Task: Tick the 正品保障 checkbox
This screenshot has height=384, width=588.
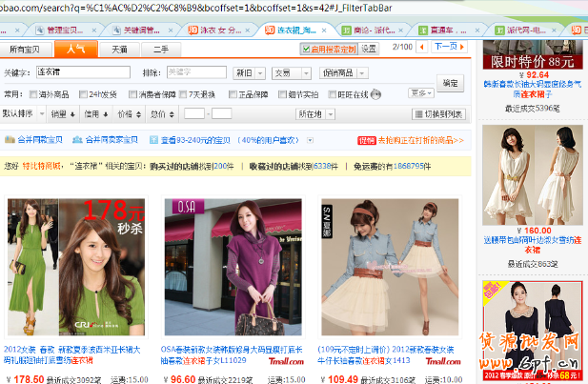Action: [231, 93]
